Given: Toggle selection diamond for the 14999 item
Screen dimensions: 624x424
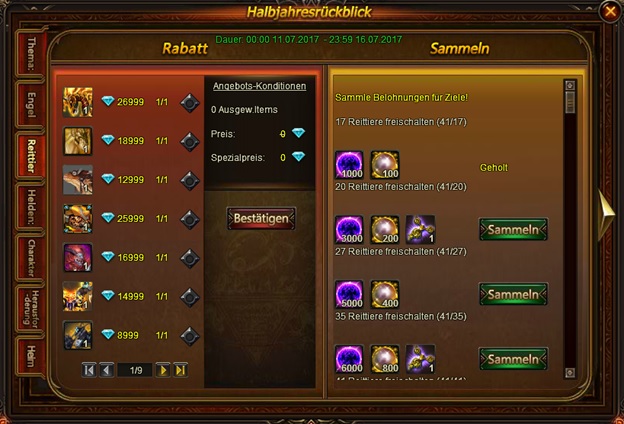Looking at the screenshot, I should pos(190,297).
